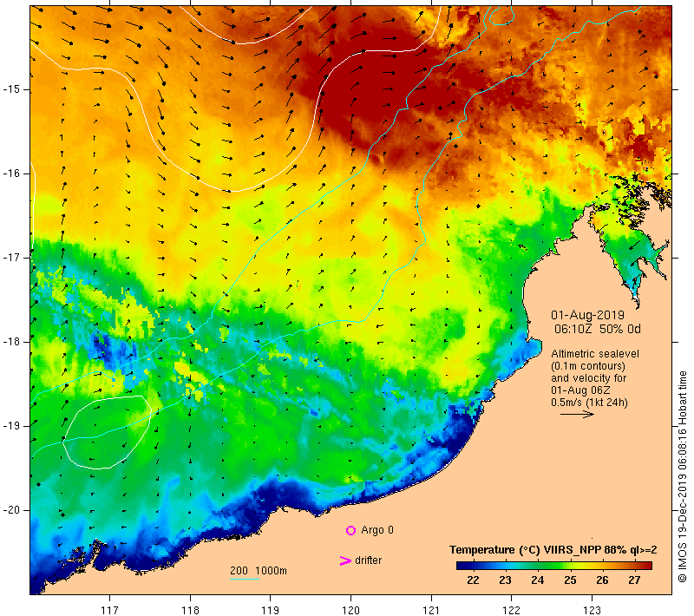Image resolution: width=694 pixels, height=616 pixels.
Task: Click the '0.5m/s (1kt 24h)' text
Action: pos(589,403)
